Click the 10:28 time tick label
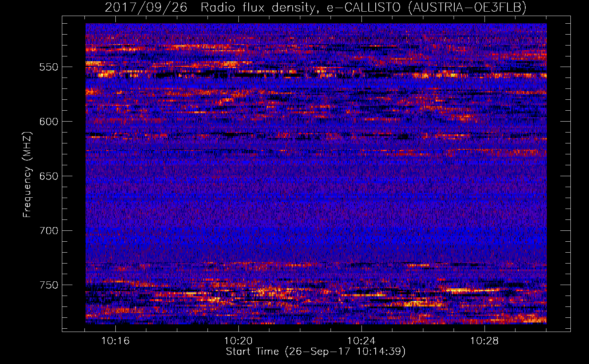The image size is (589, 364). point(485,341)
